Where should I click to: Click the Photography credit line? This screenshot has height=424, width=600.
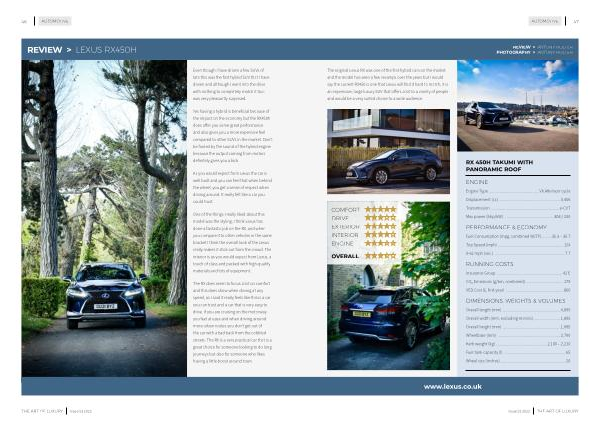pos(535,52)
